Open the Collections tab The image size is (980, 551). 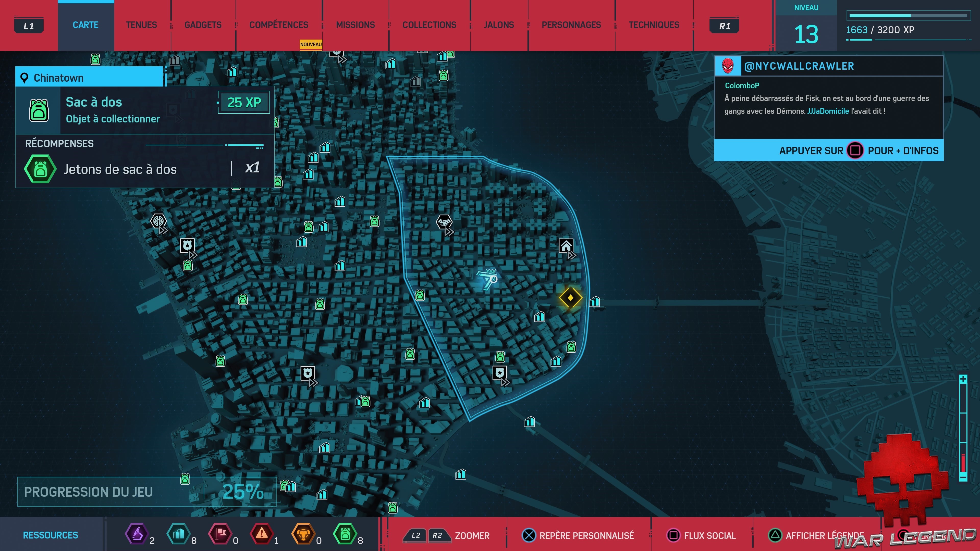[x=429, y=25]
